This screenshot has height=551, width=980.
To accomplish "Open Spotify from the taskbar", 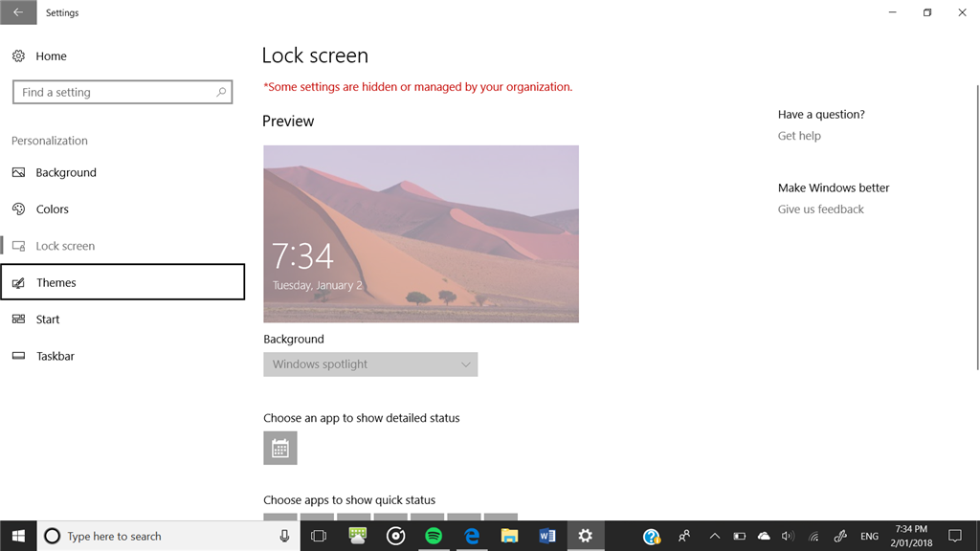I will [x=434, y=536].
